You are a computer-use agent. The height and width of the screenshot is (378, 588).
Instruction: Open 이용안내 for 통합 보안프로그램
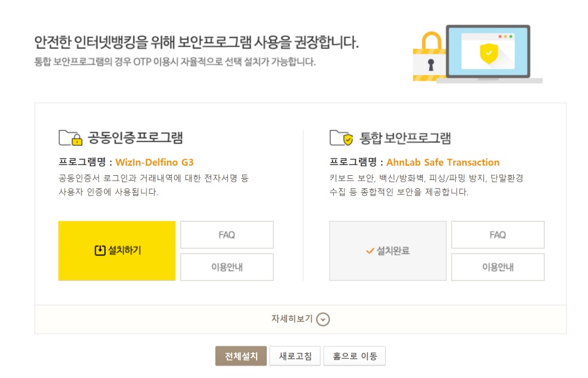pos(498,267)
